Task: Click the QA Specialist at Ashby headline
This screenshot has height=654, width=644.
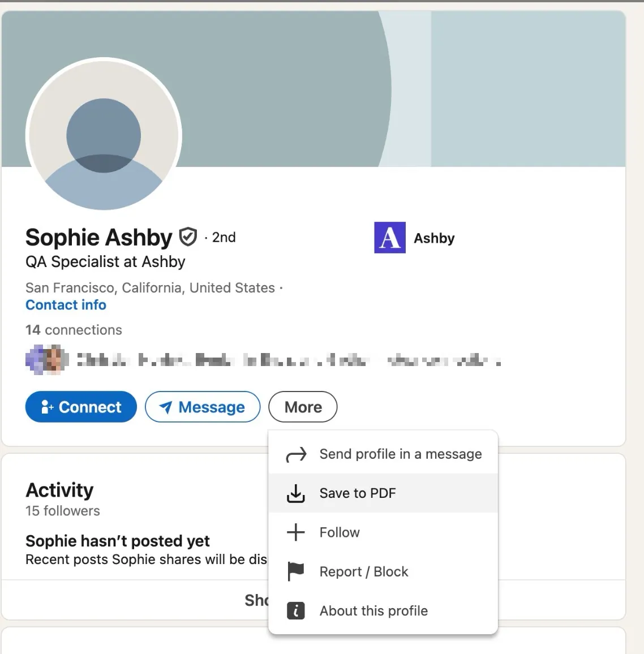Action: (x=105, y=261)
